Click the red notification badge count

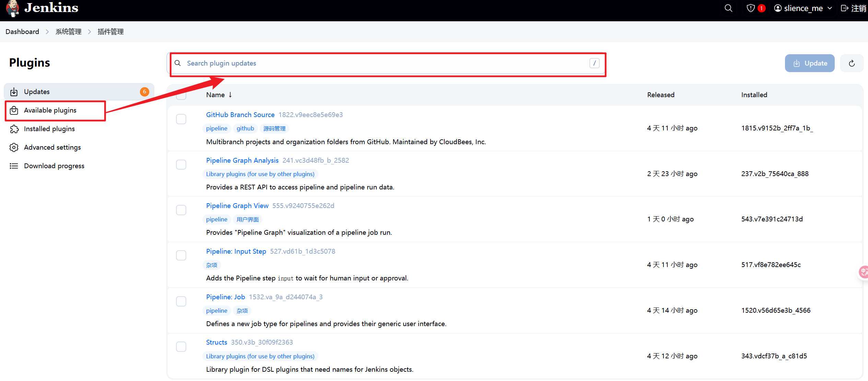(761, 8)
